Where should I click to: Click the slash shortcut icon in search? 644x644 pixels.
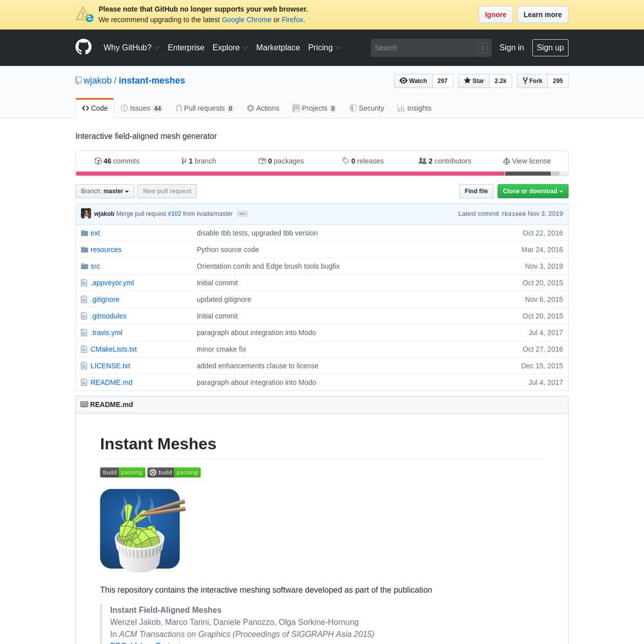coord(482,48)
